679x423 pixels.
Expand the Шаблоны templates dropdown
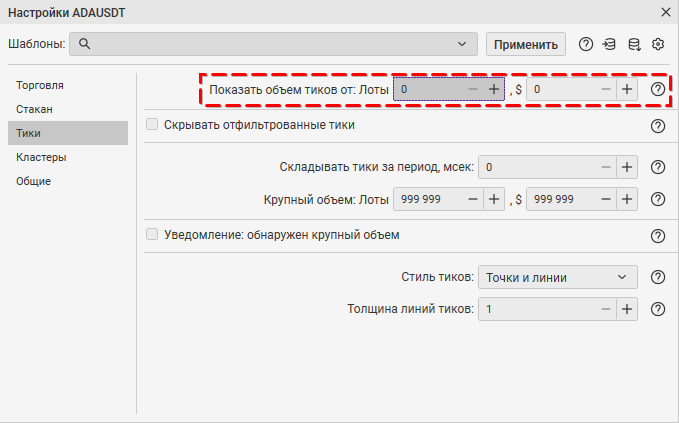273,44
